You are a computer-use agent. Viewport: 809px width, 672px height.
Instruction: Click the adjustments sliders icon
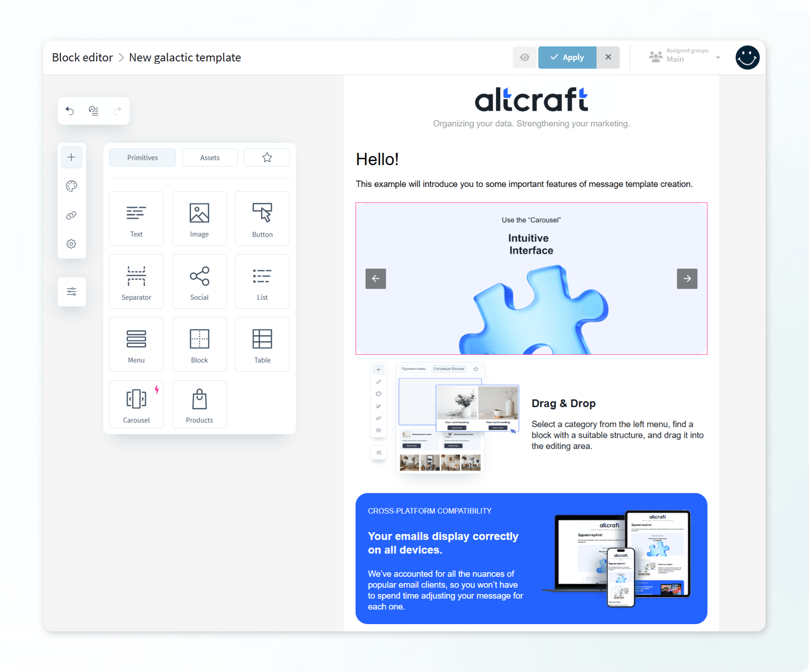[x=71, y=292]
